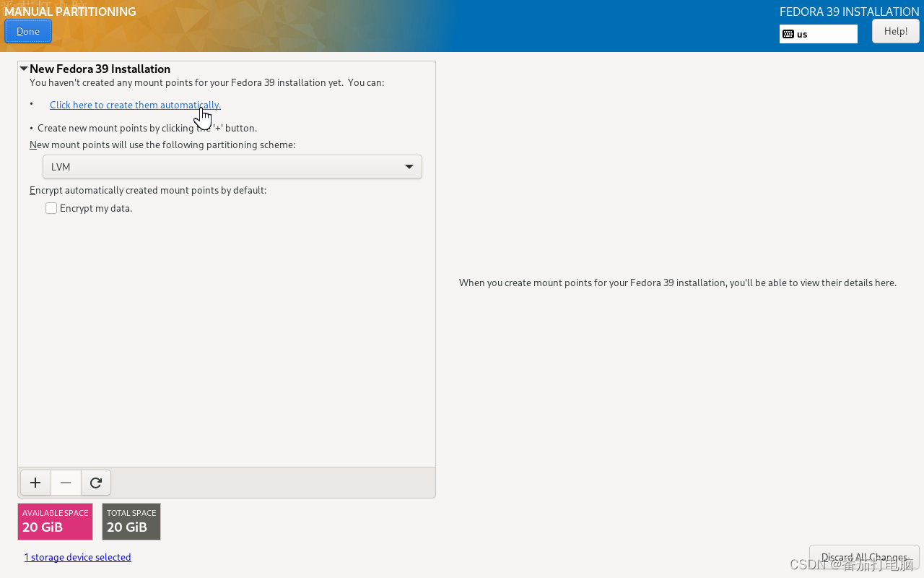The height and width of the screenshot is (578, 924).
Task: Open the LVM partitioning scheme dropdown
Action: point(232,167)
